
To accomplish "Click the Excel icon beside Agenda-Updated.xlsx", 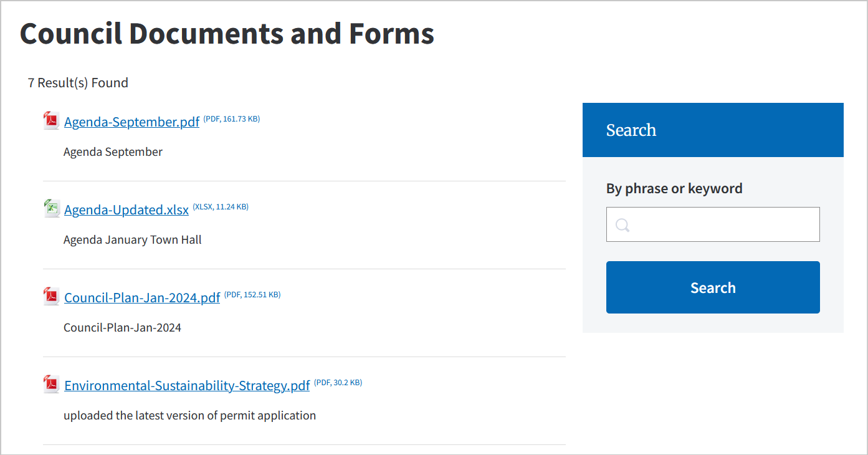I will (50, 208).
